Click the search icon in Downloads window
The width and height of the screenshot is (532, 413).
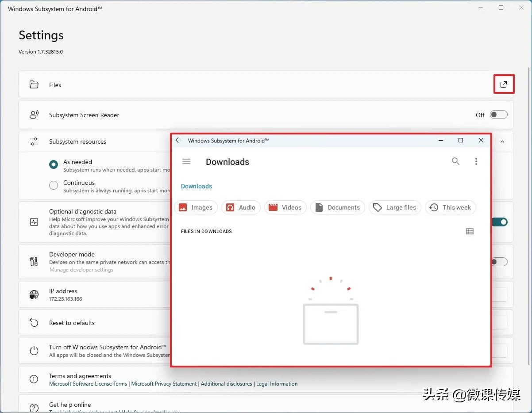pos(455,161)
